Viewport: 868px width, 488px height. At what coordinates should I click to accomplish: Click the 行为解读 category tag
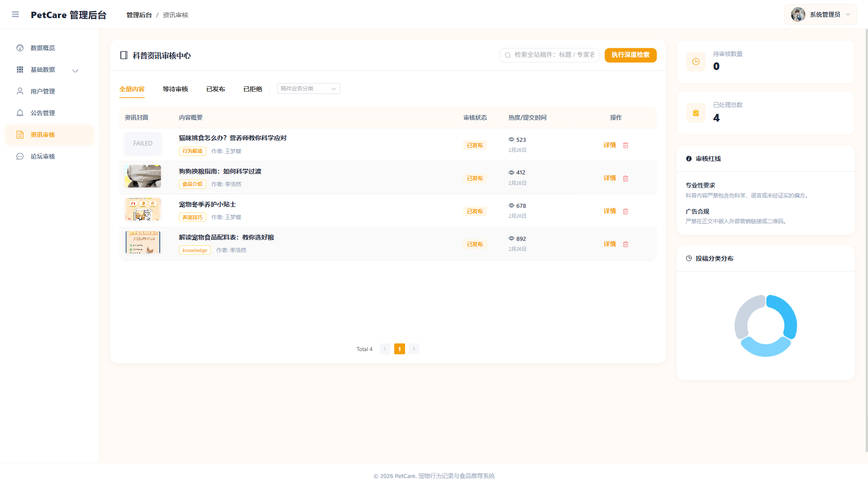point(193,151)
